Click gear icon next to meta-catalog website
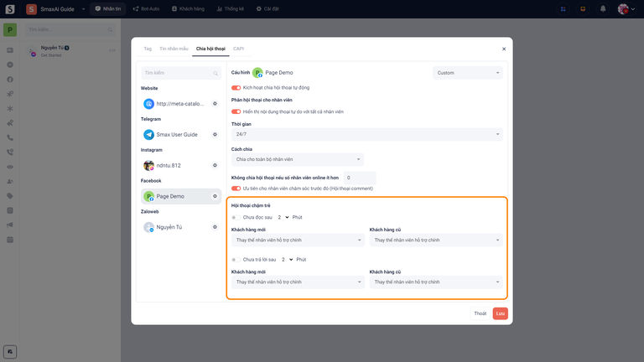 [x=215, y=104]
